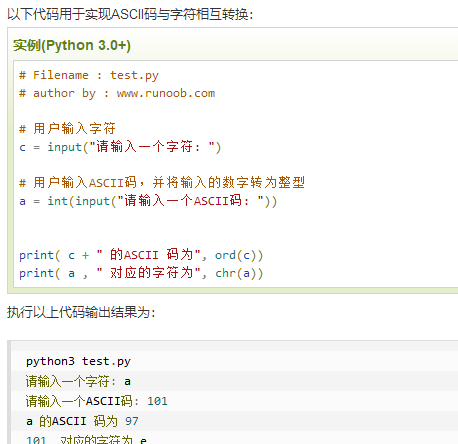Click the output value 97
The width and height of the screenshot is (458, 444).
coord(132,421)
